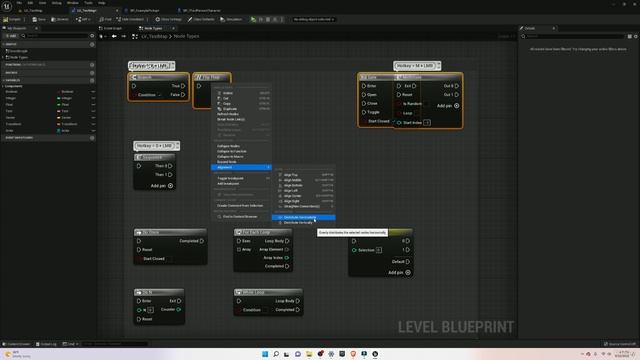640x360 pixels.
Task: Click Add pin on Switch node
Action: [x=400, y=273]
